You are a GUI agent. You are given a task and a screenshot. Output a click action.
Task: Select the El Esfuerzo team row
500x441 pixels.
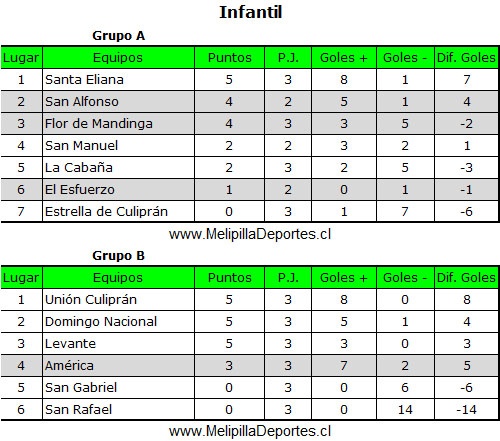pos(250,190)
